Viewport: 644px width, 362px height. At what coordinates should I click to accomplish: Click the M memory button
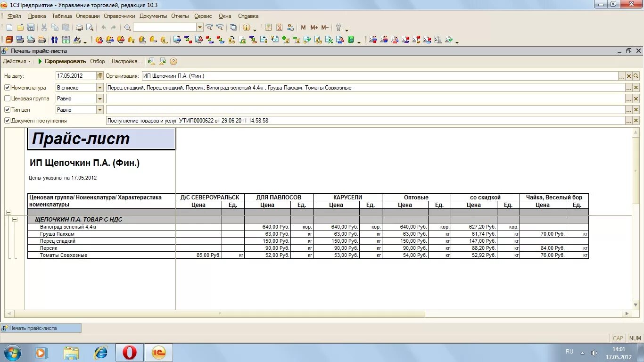coord(303,28)
